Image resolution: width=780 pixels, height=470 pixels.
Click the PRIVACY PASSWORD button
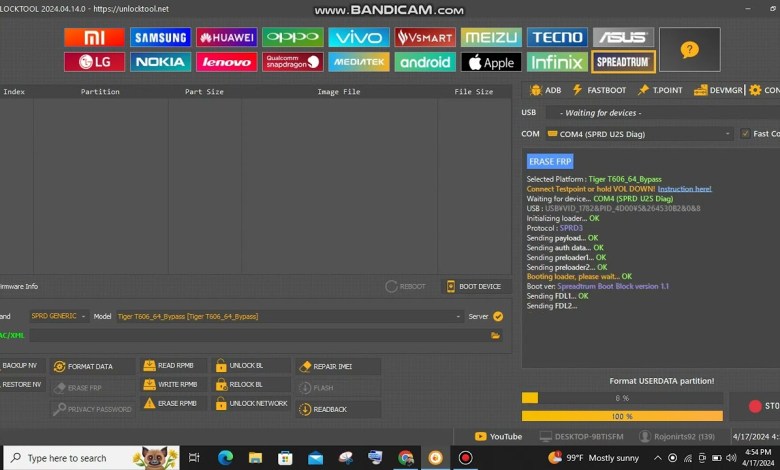pyautogui.click(x=93, y=409)
